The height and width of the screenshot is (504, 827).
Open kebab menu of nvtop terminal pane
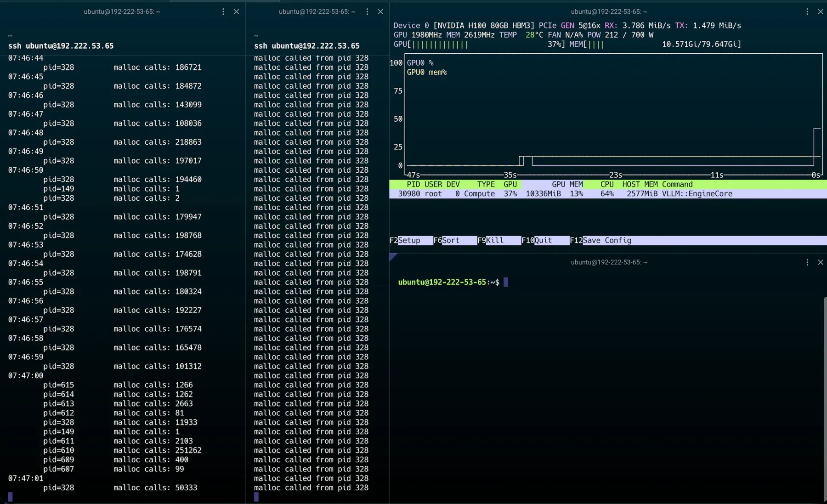(807, 11)
